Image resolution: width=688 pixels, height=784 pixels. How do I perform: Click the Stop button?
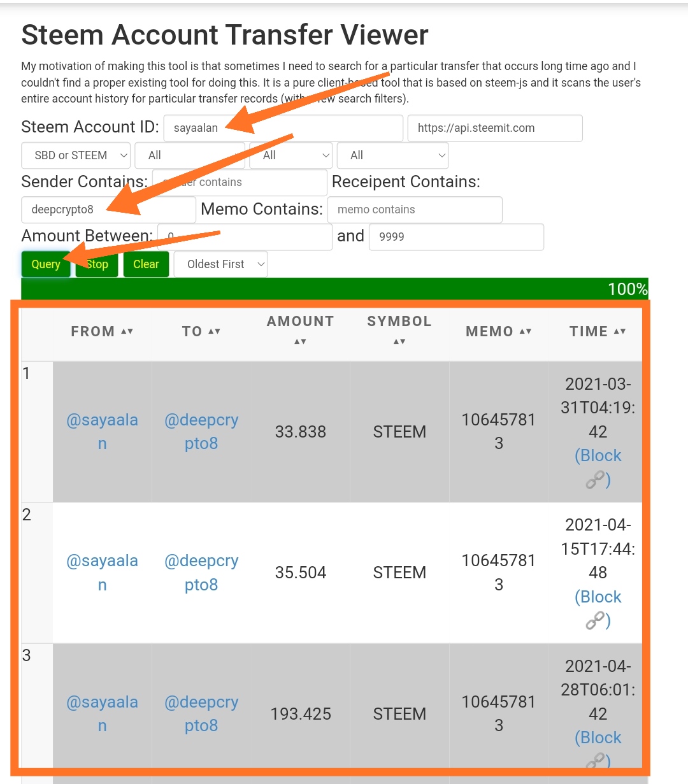point(97,264)
